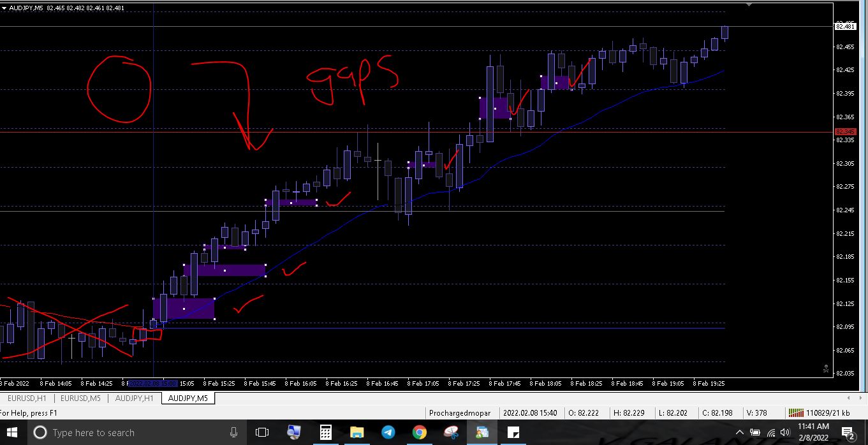Click the 82.455 price scale label

pyautogui.click(x=844, y=47)
